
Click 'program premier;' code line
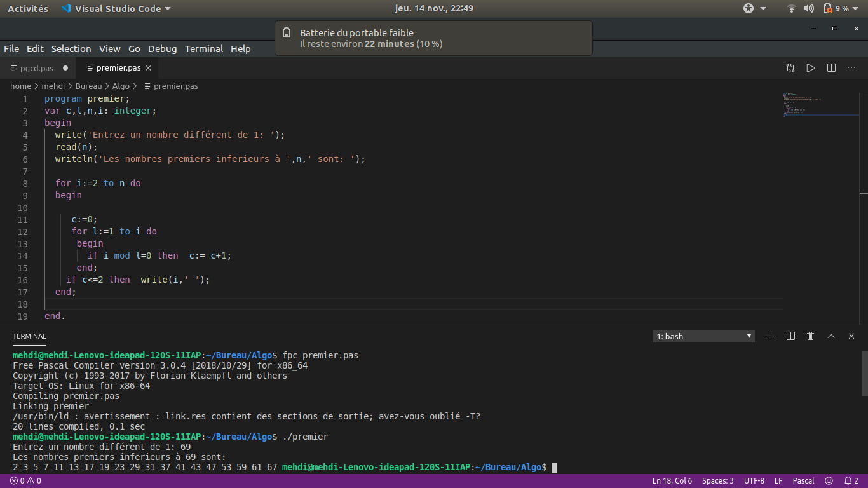pyautogui.click(x=87, y=98)
